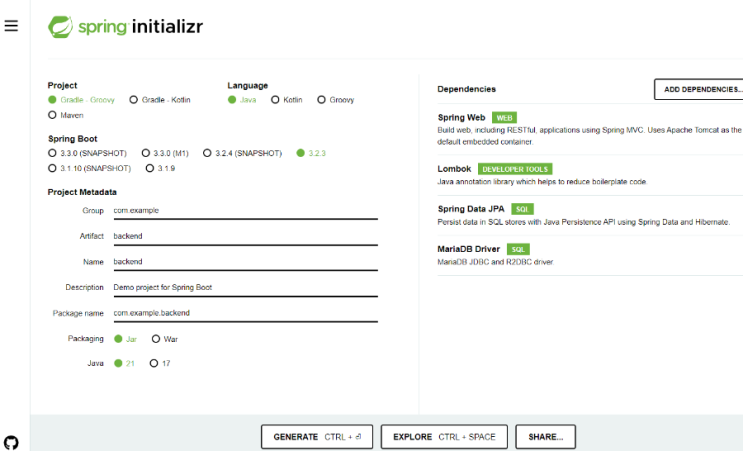Click the Spring Initializr logo
The height and width of the screenshot is (451, 743).
[x=126, y=27]
